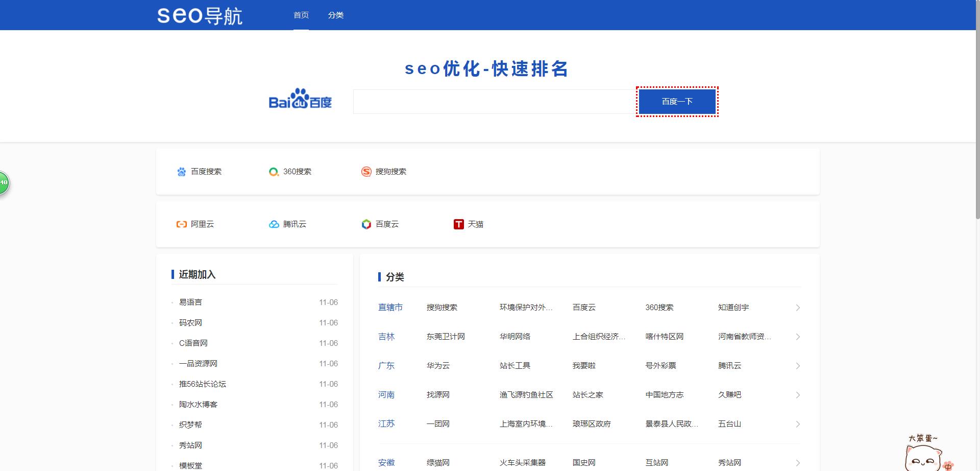The width and height of the screenshot is (980, 471).
Task: Open 易语言 in recent list
Action: click(x=190, y=302)
